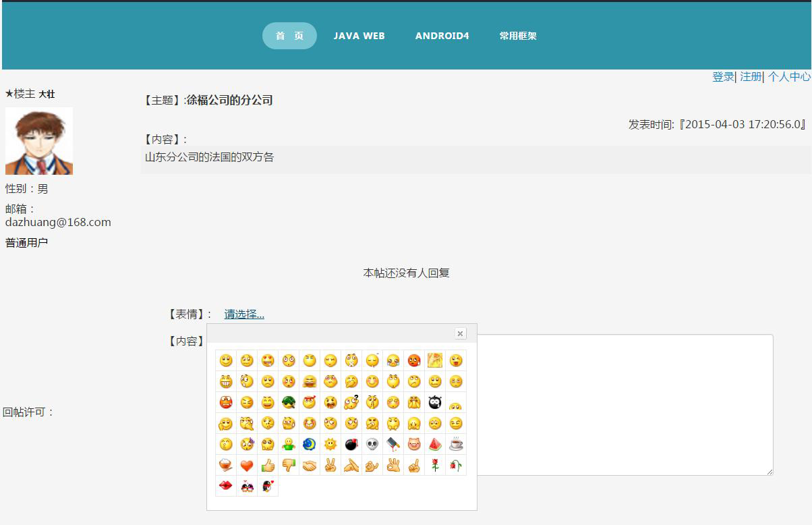Insert the coffee cup emoji

pyautogui.click(x=456, y=445)
